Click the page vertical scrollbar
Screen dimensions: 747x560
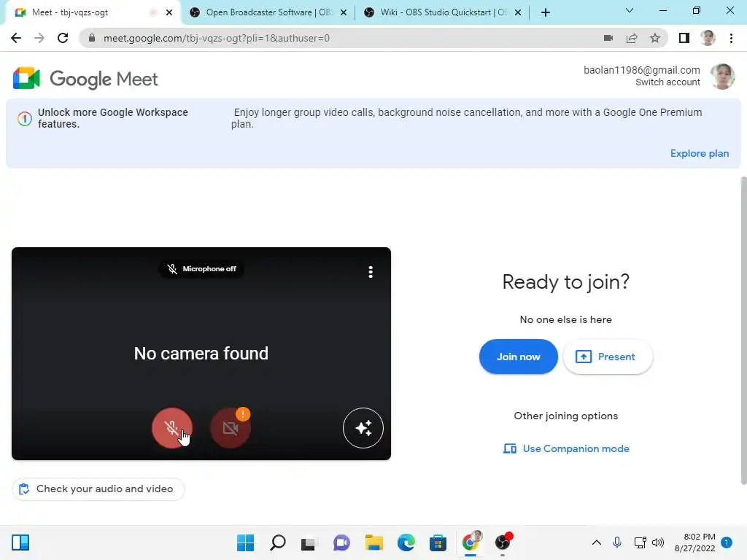743,330
